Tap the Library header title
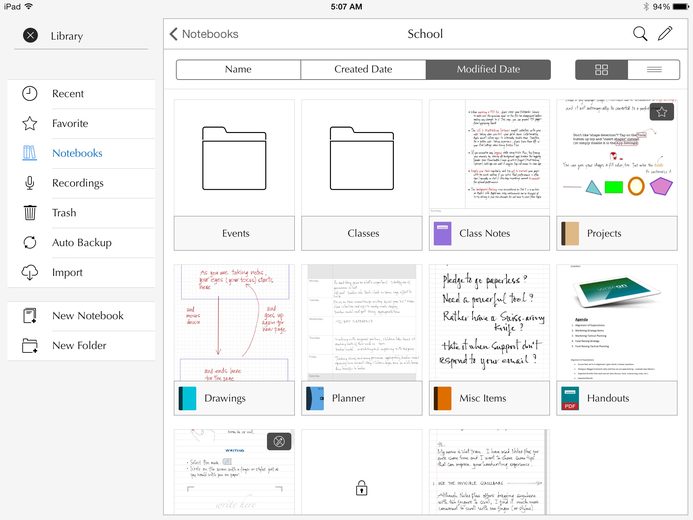The image size is (693, 520). click(67, 36)
